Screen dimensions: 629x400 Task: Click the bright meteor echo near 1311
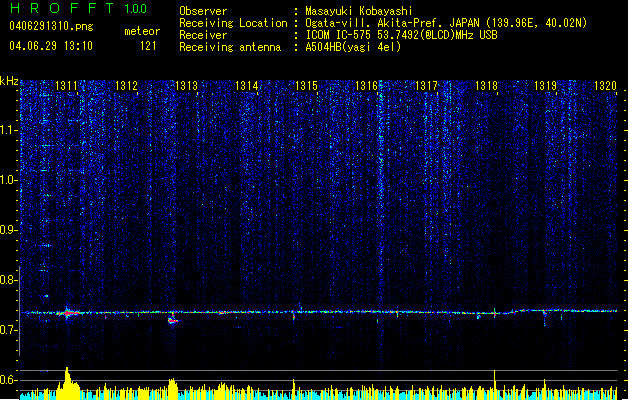tap(68, 313)
